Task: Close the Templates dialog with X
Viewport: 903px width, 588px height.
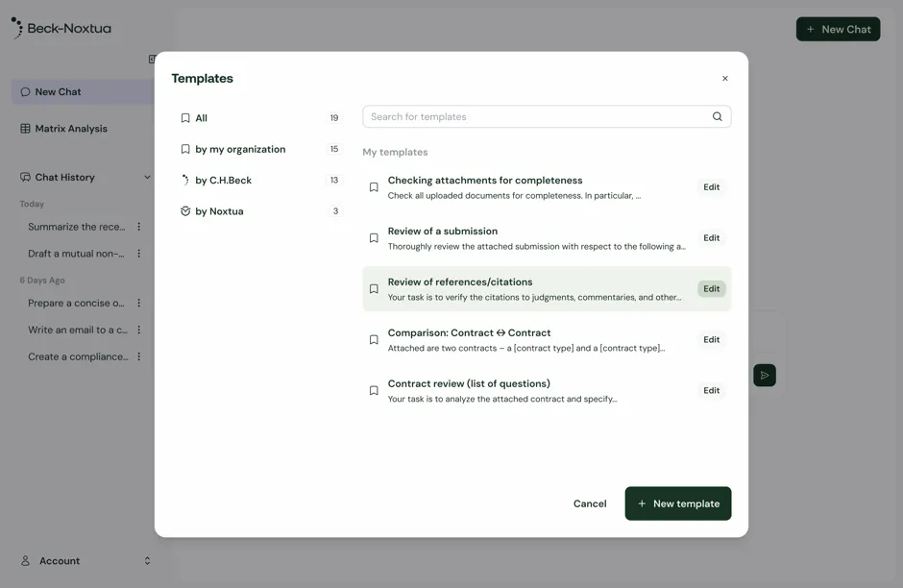Action: [725, 79]
